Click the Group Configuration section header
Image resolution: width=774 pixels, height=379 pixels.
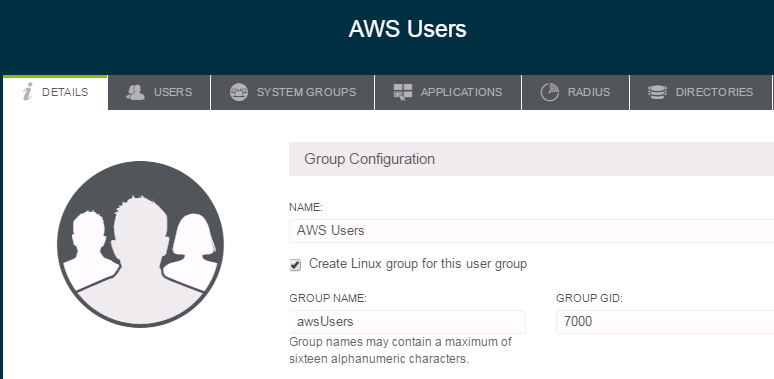pyautogui.click(x=531, y=159)
